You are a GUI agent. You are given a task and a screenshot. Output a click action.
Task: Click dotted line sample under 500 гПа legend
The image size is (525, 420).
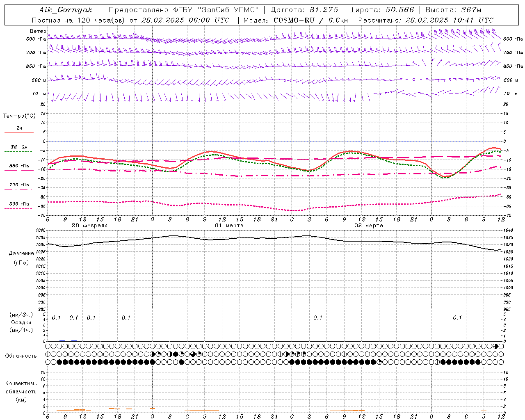tap(18, 209)
